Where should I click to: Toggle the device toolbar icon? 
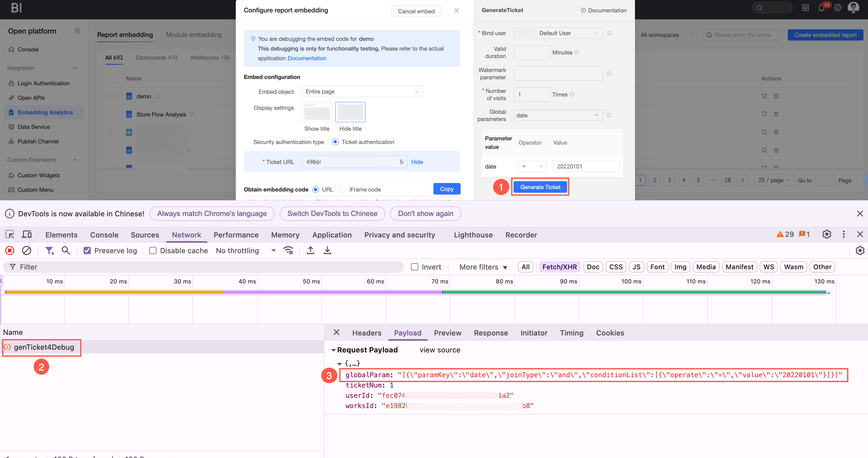(x=27, y=235)
